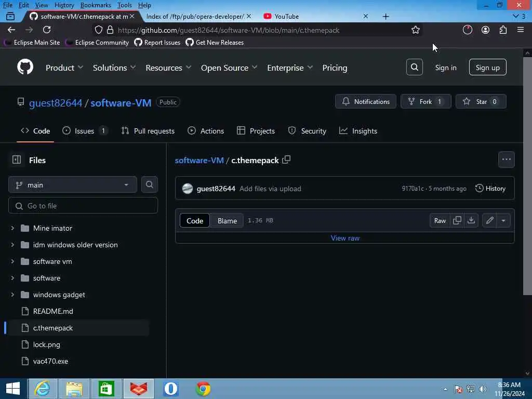
Task: Click the Go to file input
Action: (x=83, y=206)
